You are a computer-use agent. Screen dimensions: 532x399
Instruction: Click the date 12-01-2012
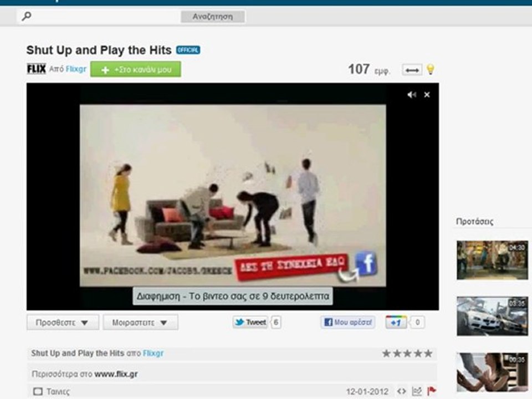pyautogui.click(x=367, y=392)
